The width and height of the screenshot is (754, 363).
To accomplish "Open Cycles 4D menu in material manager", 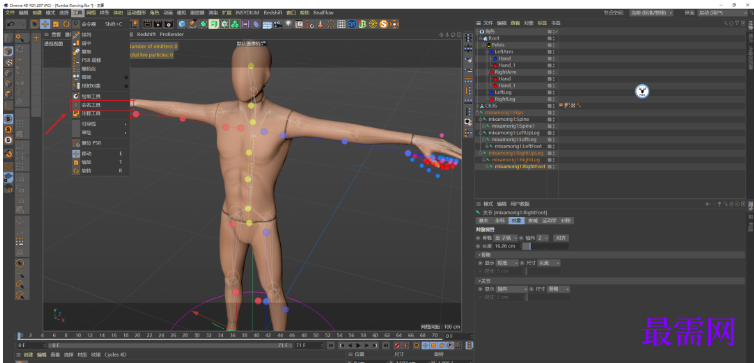I will point(115,355).
